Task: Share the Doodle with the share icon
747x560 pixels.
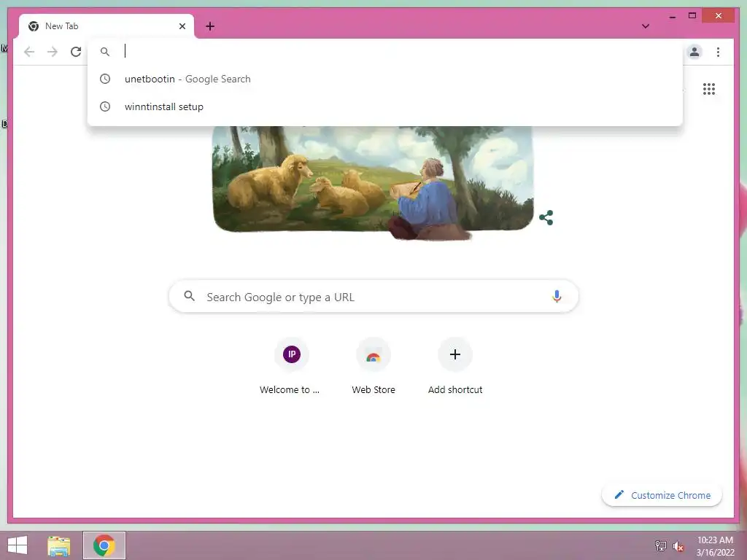Action: (546, 217)
